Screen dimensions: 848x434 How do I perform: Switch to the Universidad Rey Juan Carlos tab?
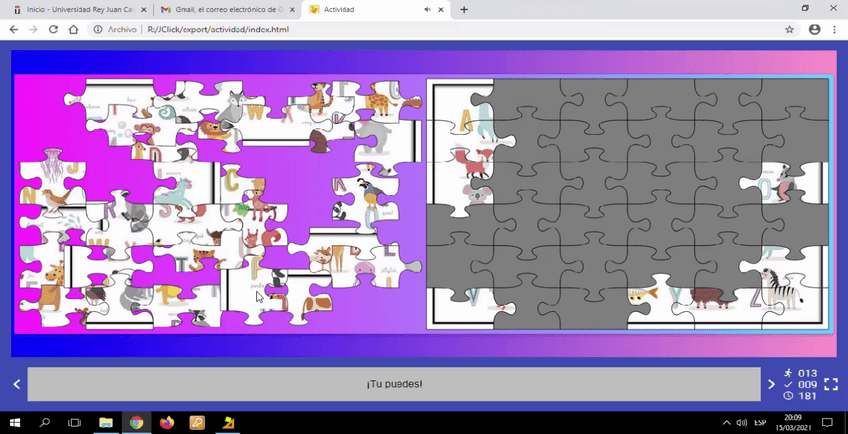point(80,9)
